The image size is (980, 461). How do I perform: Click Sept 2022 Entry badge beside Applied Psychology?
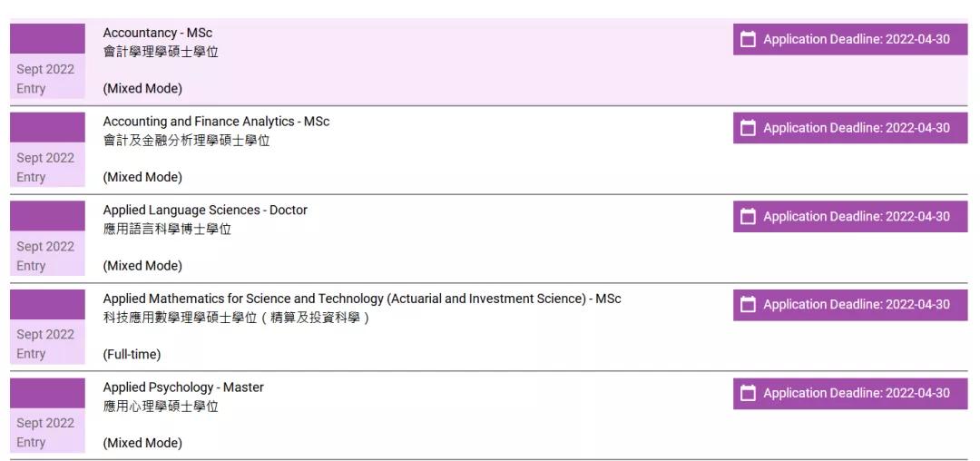pyautogui.click(x=46, y=432)
